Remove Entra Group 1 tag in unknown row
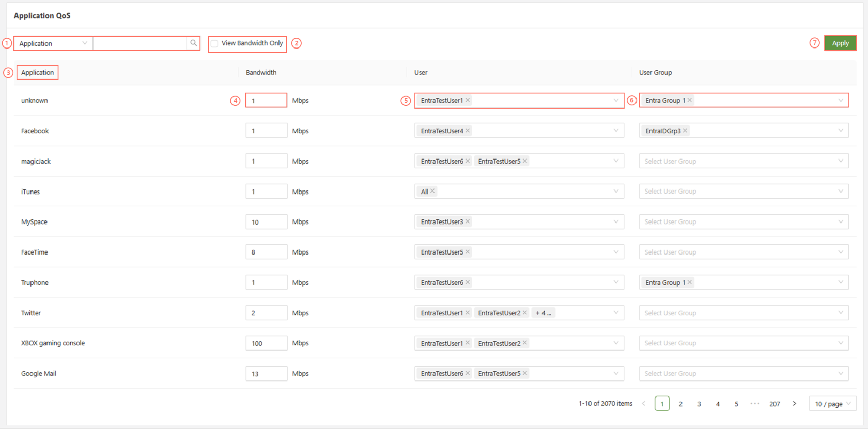 (x=690, y=100)
